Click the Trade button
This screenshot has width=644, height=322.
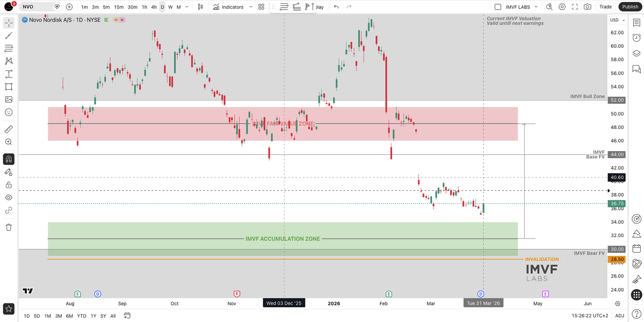coord(605,6)
